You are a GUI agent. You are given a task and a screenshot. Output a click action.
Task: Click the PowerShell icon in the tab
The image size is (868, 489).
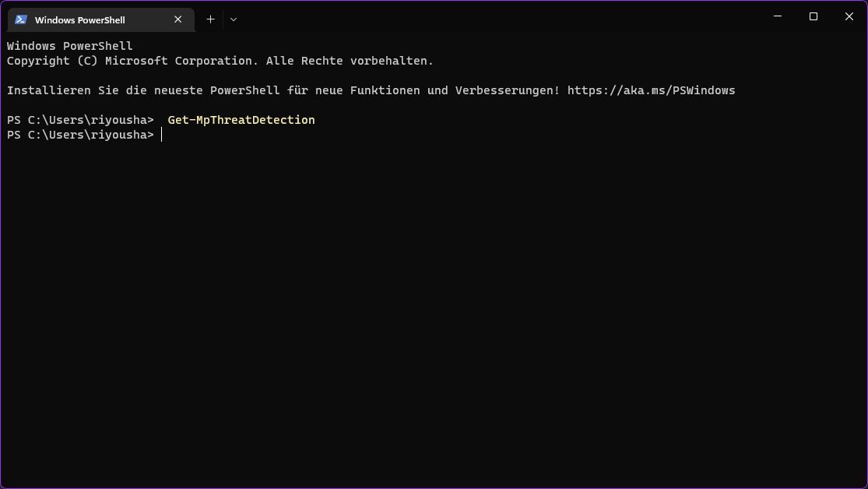[x=21, y=19]
